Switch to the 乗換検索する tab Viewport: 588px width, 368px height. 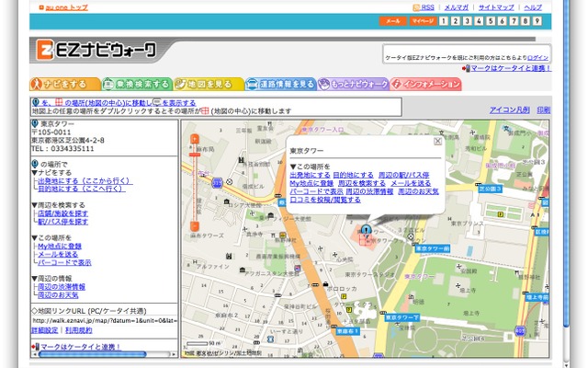click(x=137, y=84)
